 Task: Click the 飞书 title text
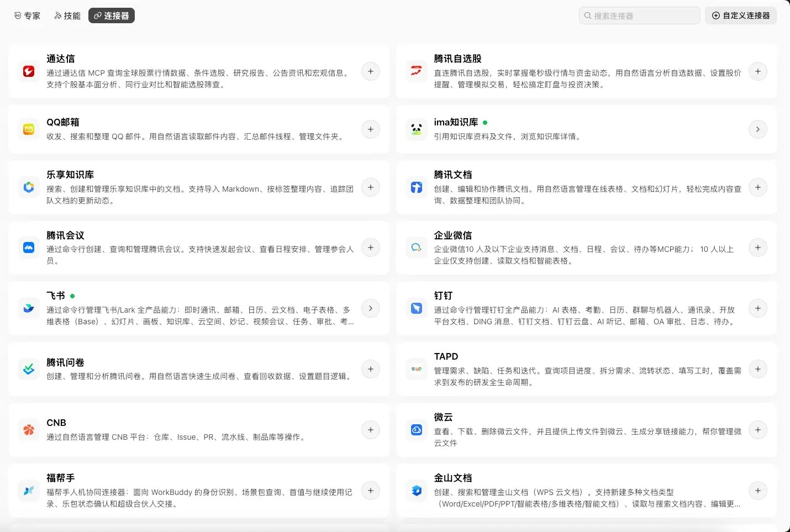(x=56, y=296)
